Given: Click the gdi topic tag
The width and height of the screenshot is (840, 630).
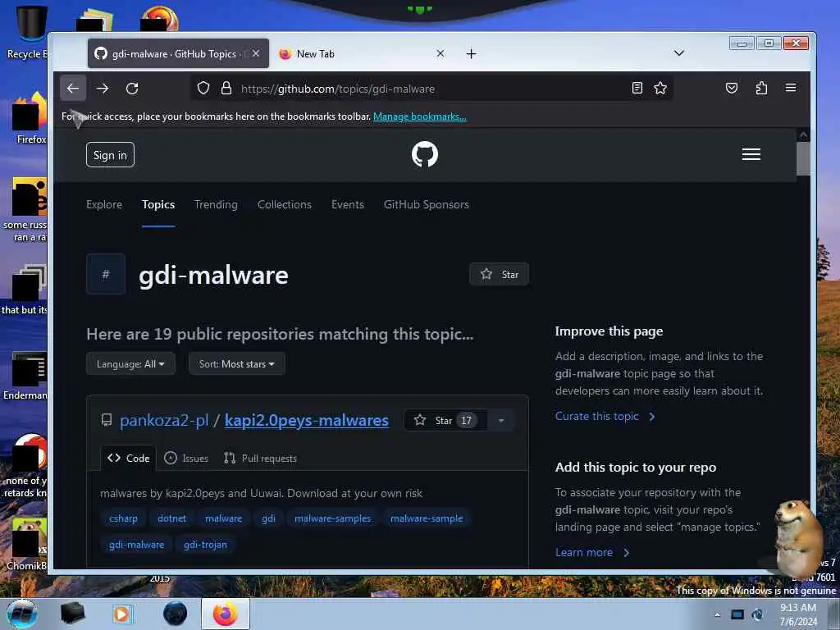Looking at the screenshot, I should coord(268,518).
